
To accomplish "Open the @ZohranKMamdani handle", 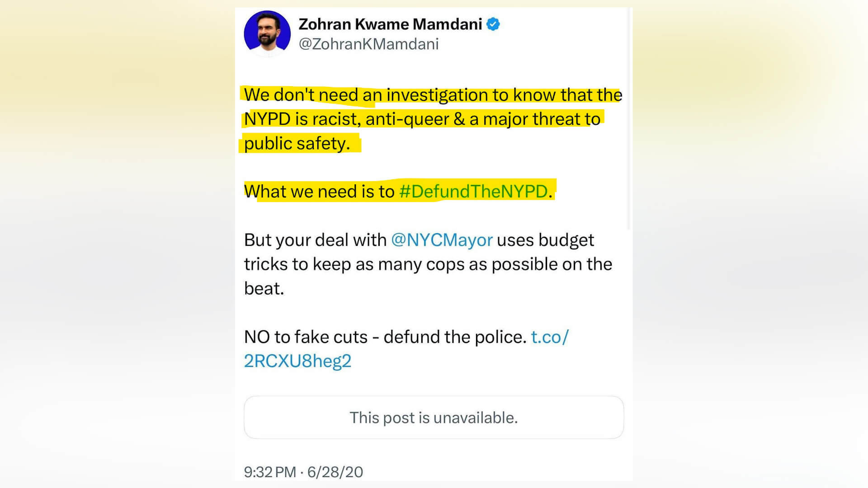I will point(368,44).
